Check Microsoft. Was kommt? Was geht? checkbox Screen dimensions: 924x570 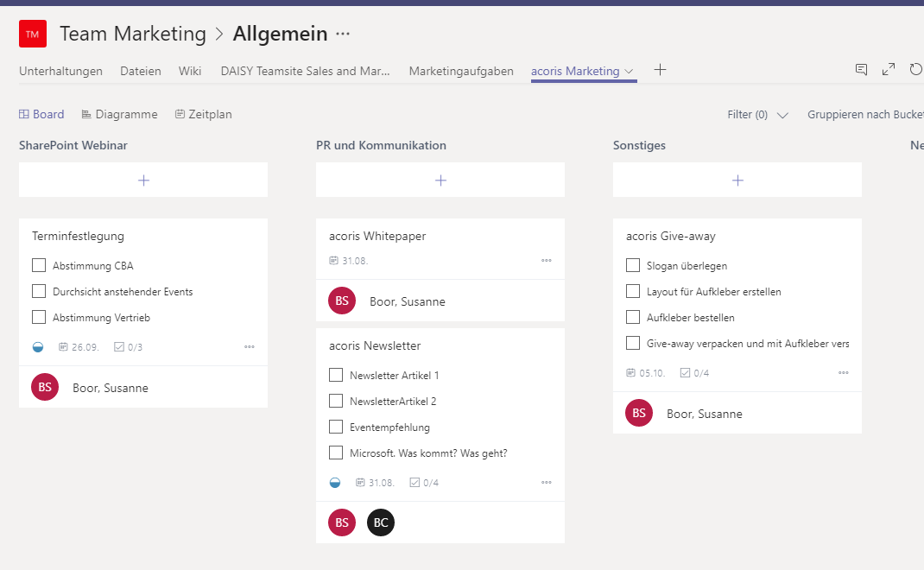(336, 453)
